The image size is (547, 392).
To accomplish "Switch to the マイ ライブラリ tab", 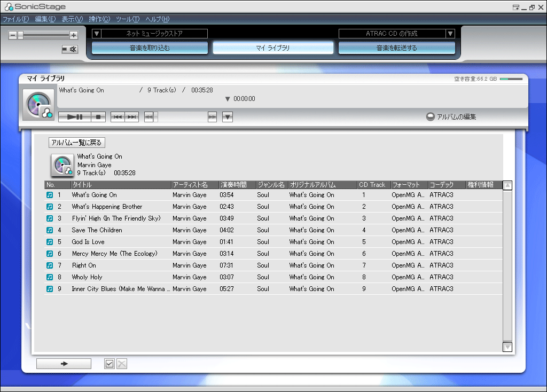I will 273,48.
